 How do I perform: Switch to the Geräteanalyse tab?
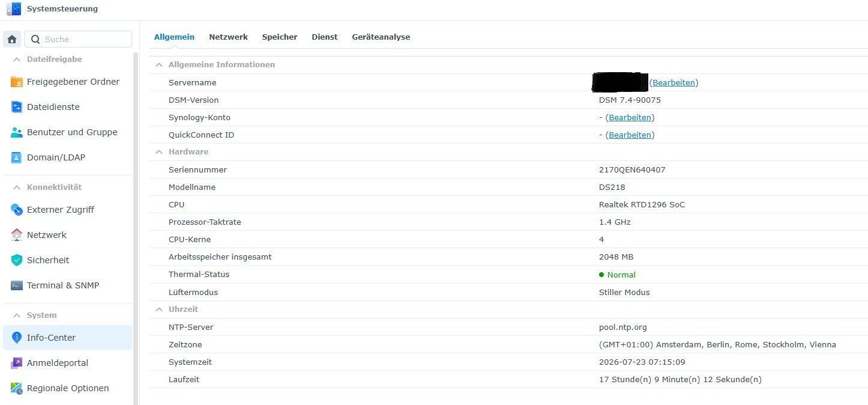381,37
